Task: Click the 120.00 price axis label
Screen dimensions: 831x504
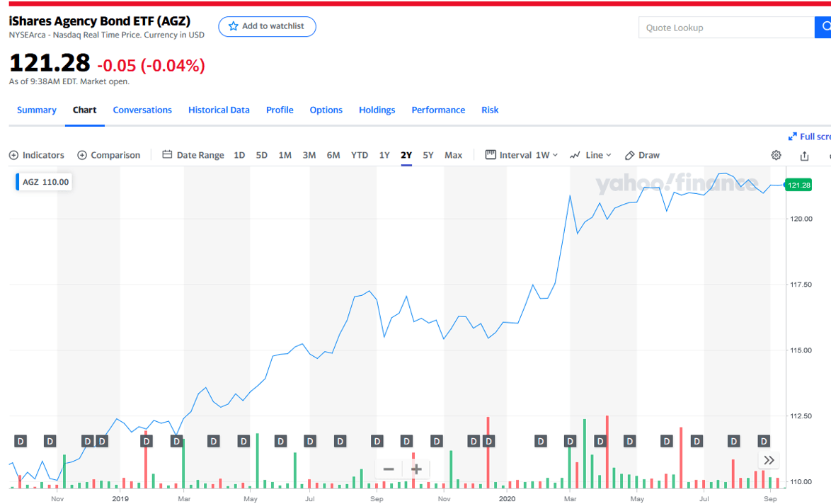Action: point(801,218)
